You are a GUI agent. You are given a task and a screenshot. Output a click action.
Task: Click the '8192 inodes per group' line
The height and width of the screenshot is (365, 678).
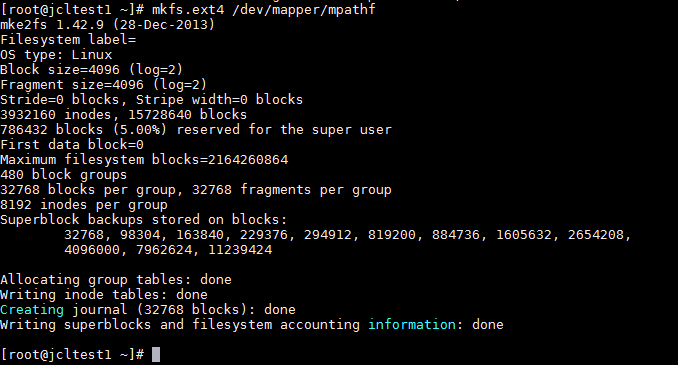(x=83, y=205)
